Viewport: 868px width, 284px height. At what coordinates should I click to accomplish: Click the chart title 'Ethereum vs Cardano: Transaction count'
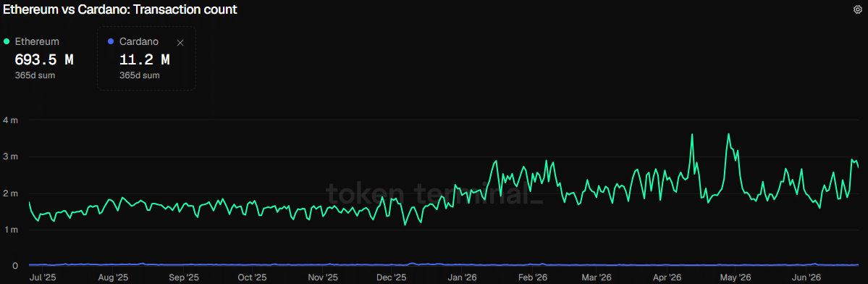[x=121, y=9]
